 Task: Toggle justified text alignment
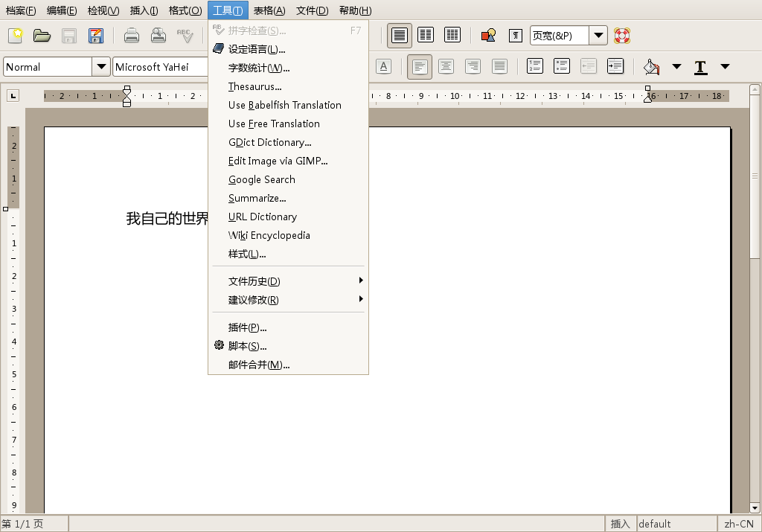(x=499, y=66)
